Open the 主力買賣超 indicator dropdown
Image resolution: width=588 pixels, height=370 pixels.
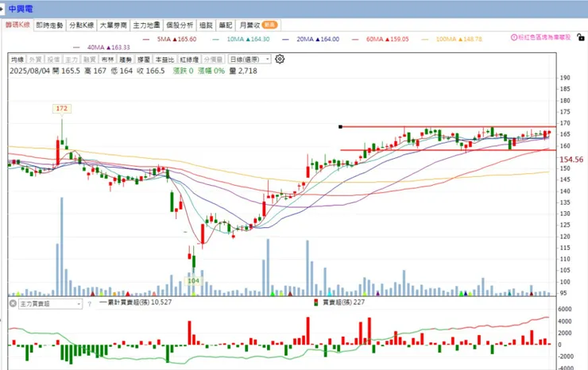tap(50, 303)
